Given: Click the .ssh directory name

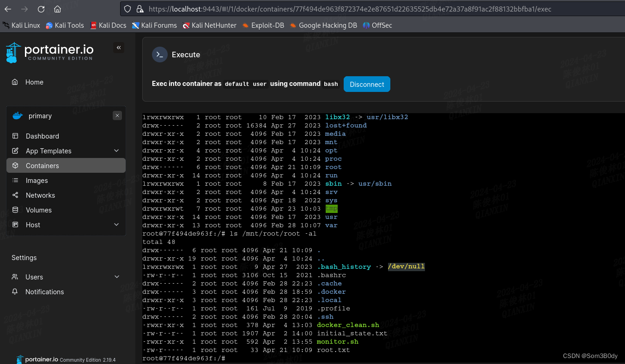Looking at the screenshot, I should pyautogui.click(x=325, y=316).
